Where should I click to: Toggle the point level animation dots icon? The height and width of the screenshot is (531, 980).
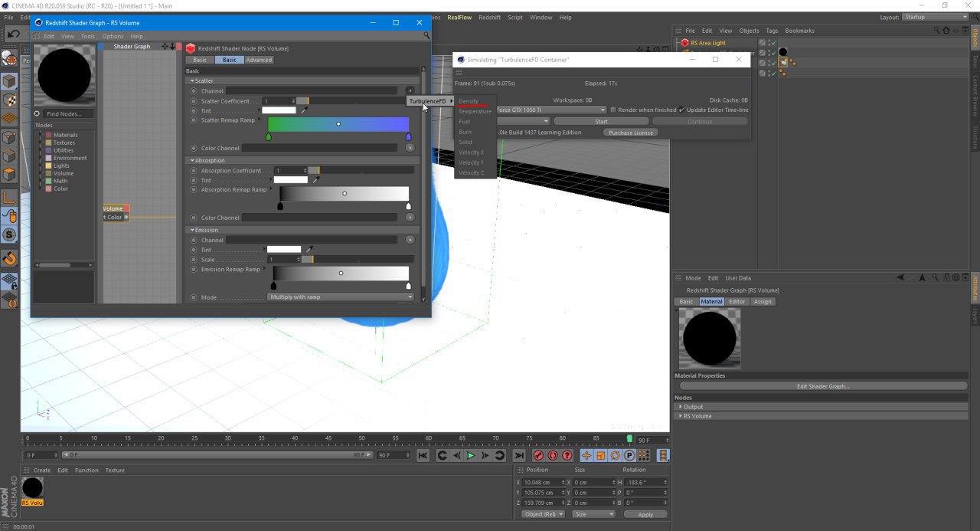pyautogui.click(x=644, y=455)
